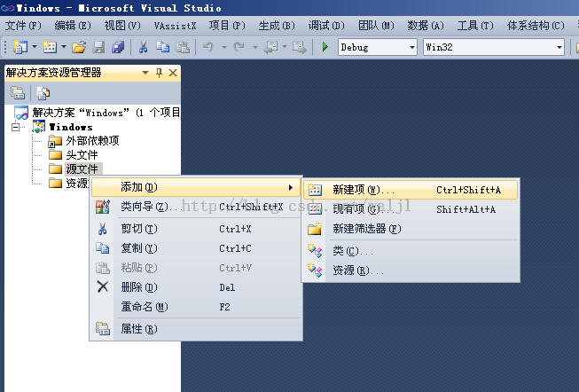Viewport: 579px width, 392px height.
Task: Select the solution 'Windows' root node
Action: [x=97, y=113]
